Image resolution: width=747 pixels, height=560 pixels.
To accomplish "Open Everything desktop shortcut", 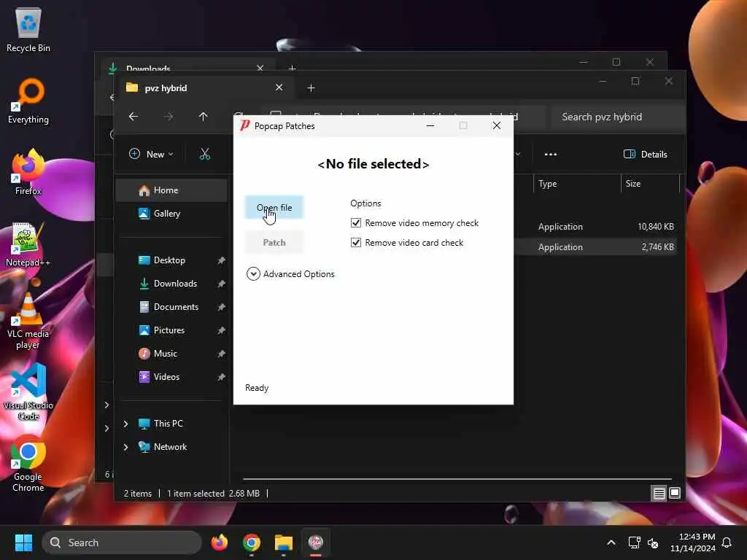I will [28, 101].
